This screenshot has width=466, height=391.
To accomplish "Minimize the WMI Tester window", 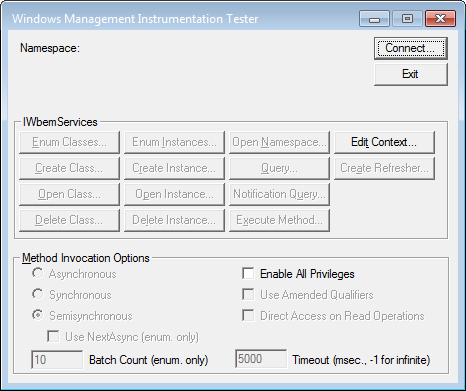I will coord(374,19).
